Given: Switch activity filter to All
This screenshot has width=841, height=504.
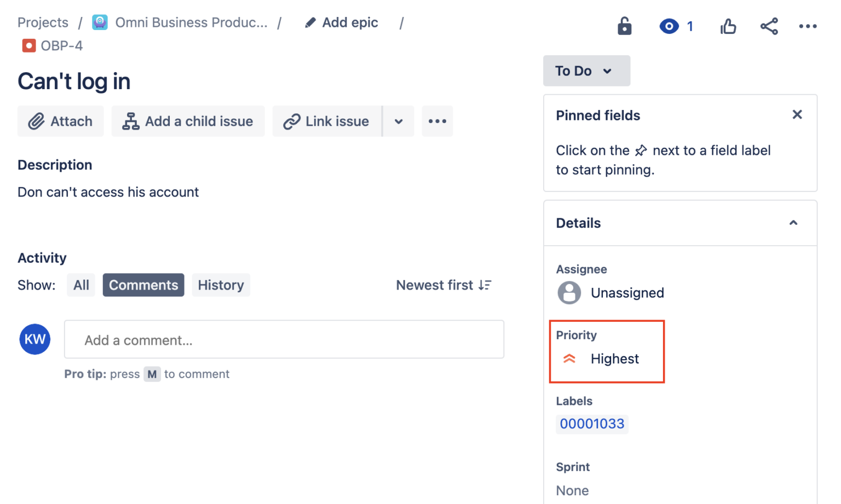Looking at the screenshot, I should point(80,285).
